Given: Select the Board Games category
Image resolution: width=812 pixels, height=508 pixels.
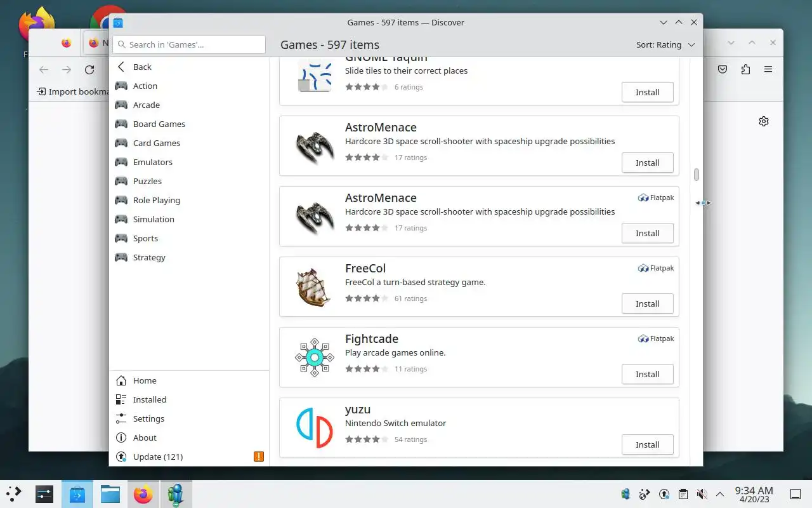Looking at the screenshot, I should click(x=189, y=124).
